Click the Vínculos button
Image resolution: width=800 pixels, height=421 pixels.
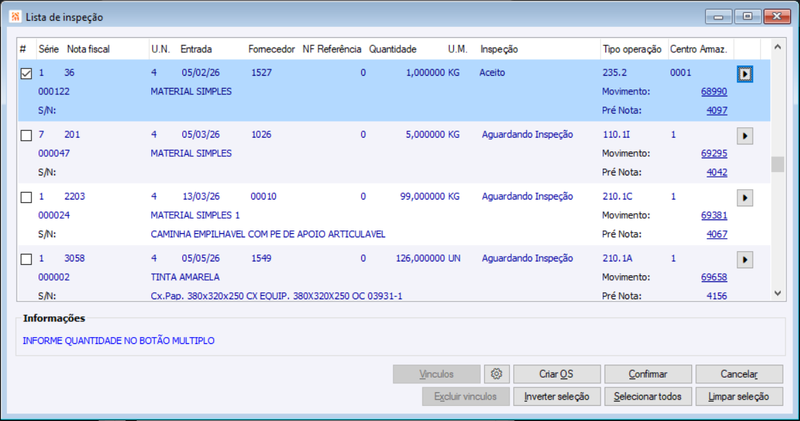coord(437,374)
